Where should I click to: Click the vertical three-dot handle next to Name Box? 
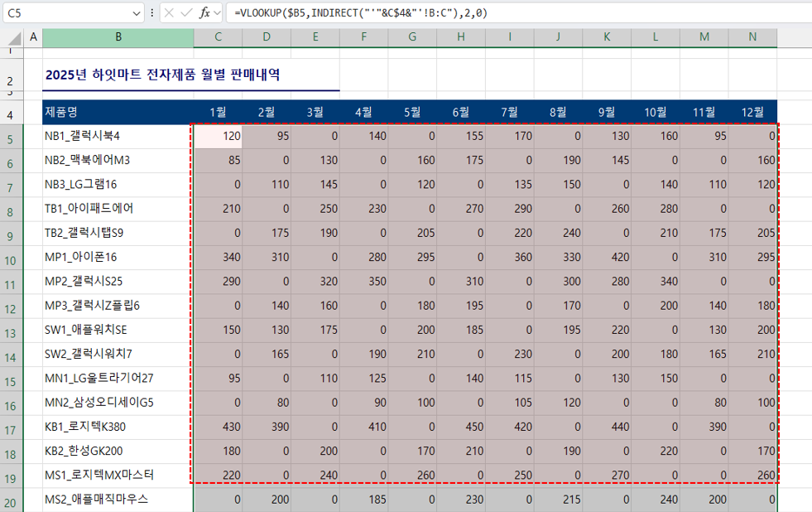(x=151, y=12)
